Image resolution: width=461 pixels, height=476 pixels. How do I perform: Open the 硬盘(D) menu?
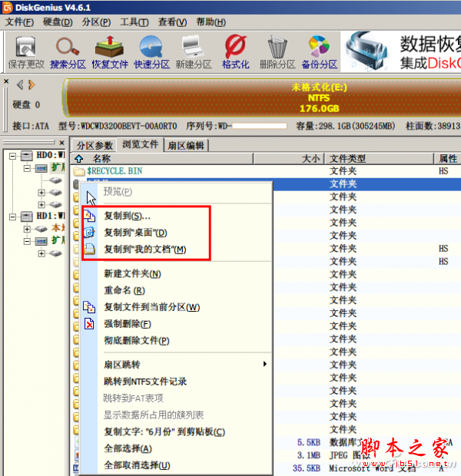[58, 22]
